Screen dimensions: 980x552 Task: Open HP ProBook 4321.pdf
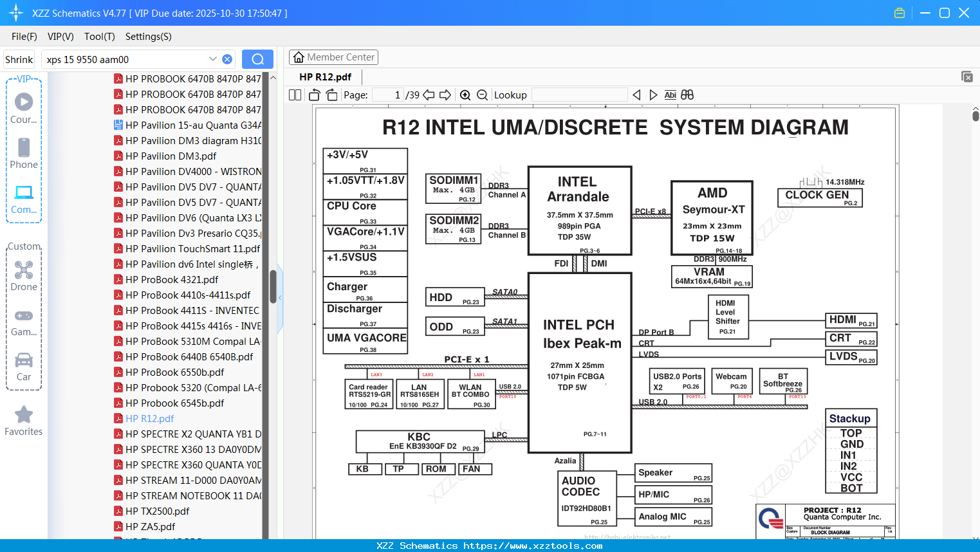(172, 279)
